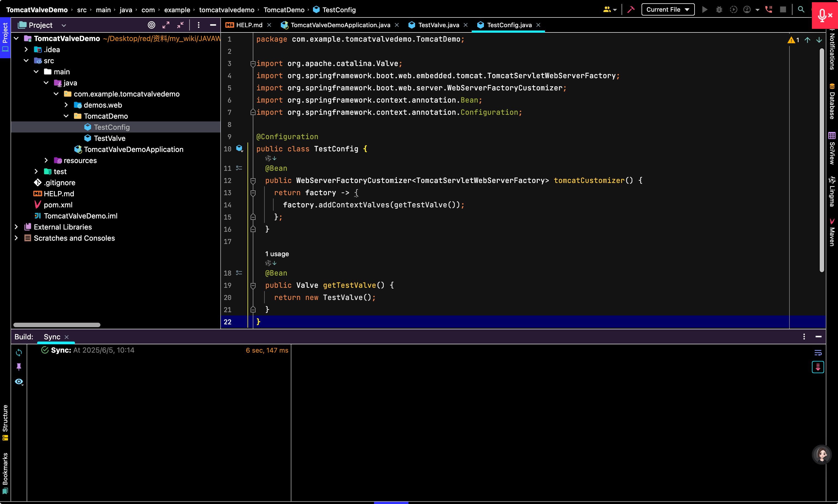Click TomcatDemo in the breadcrumb path
The width and height of the screenshot is (838, 504).
(x=284, y=10)
